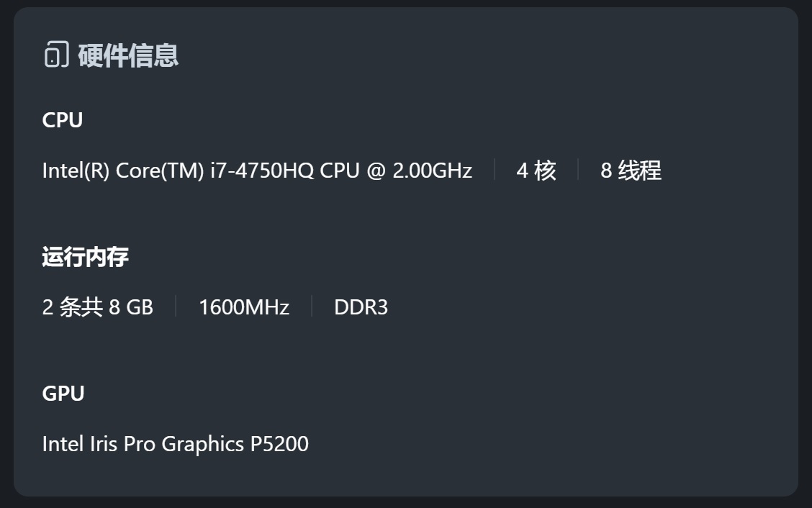Click the divider between 8 GB and 1600MHz
This screenshot has height=508, width=812.
176,306
